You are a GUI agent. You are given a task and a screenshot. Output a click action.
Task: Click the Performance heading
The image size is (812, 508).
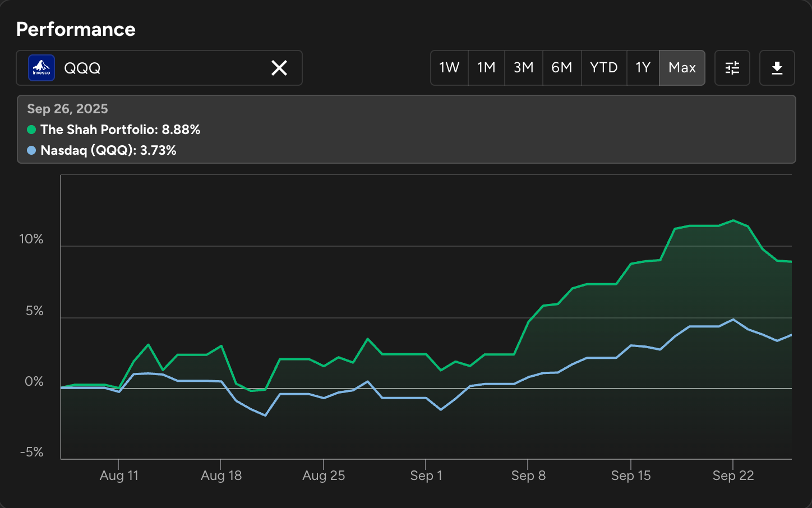click(x=76, y=29)
